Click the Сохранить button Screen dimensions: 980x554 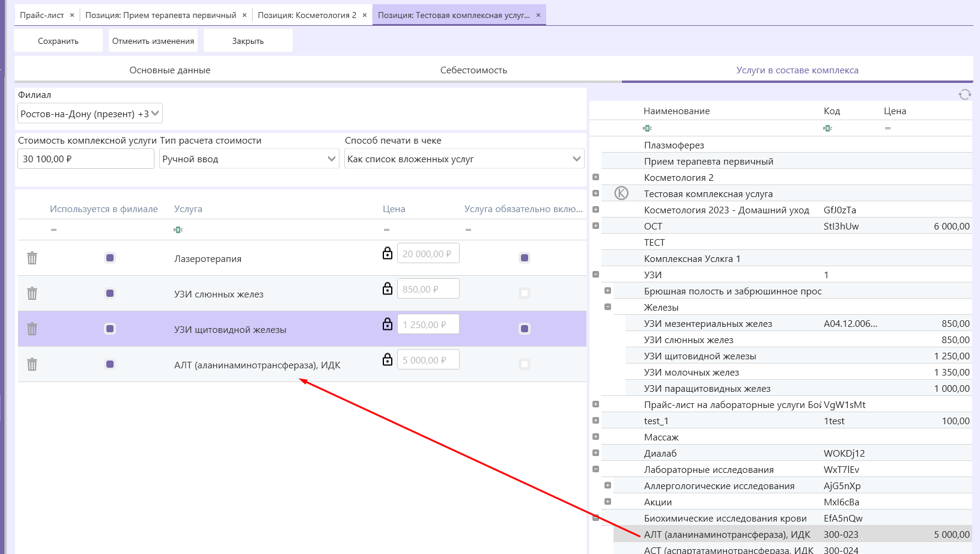[58, 41]
